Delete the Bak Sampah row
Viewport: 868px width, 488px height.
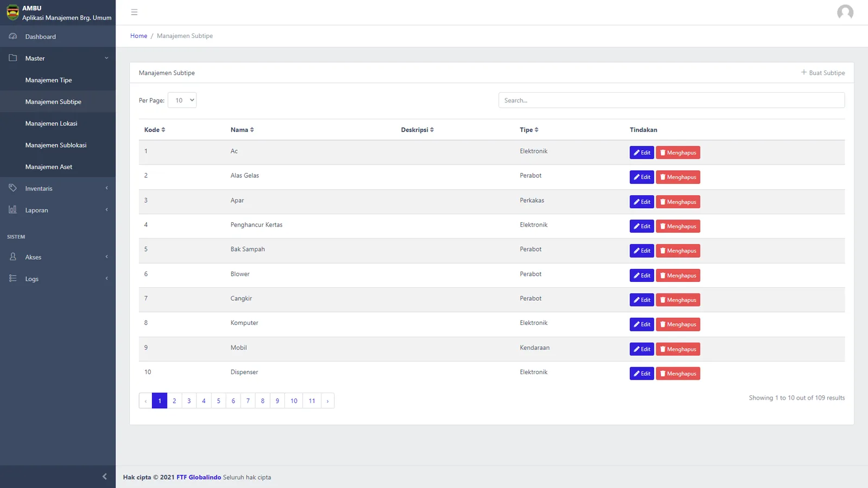click(x=678, y=251)
